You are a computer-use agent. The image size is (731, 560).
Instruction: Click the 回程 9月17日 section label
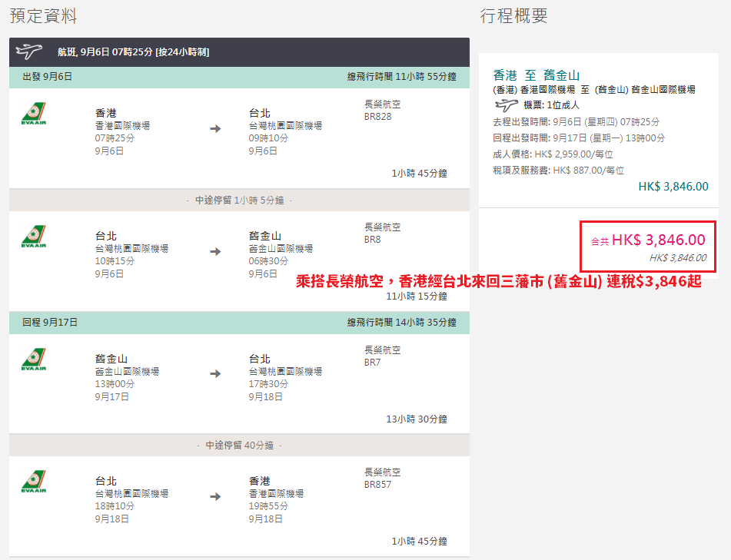tap(50, 323)
